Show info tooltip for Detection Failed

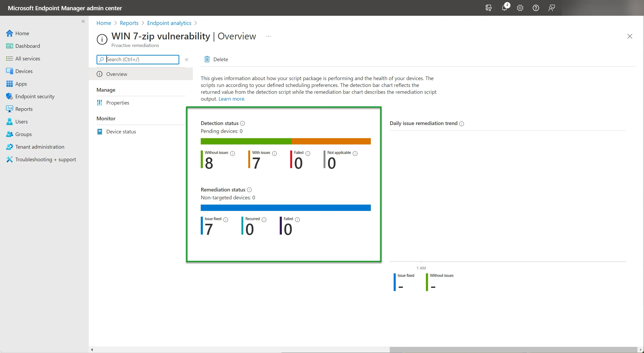tap(308, 153)
